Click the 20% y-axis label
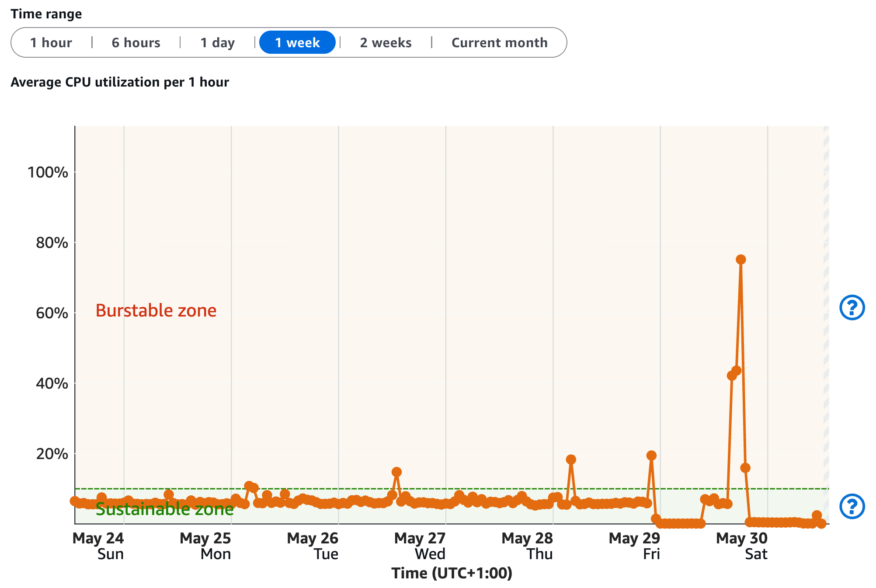876x588 pixels. click(52, 454)
